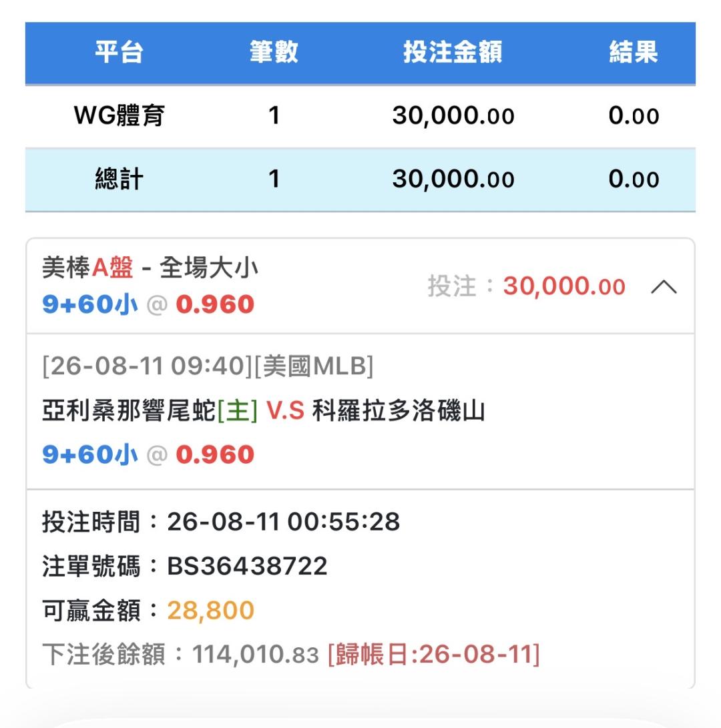
Task: Click the 9+60小 @ 0.960 below teams
Action: (x=148, y=454)
